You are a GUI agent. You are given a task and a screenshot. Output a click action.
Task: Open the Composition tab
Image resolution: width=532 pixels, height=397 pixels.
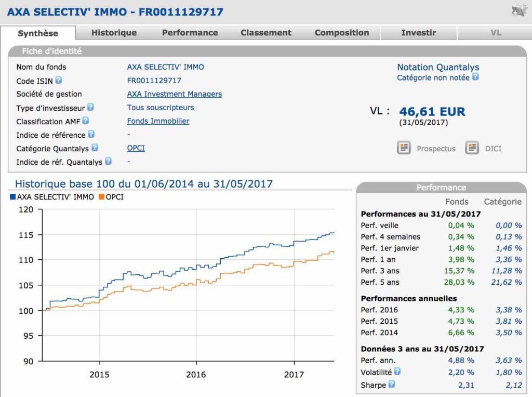(x=342, y=33)
